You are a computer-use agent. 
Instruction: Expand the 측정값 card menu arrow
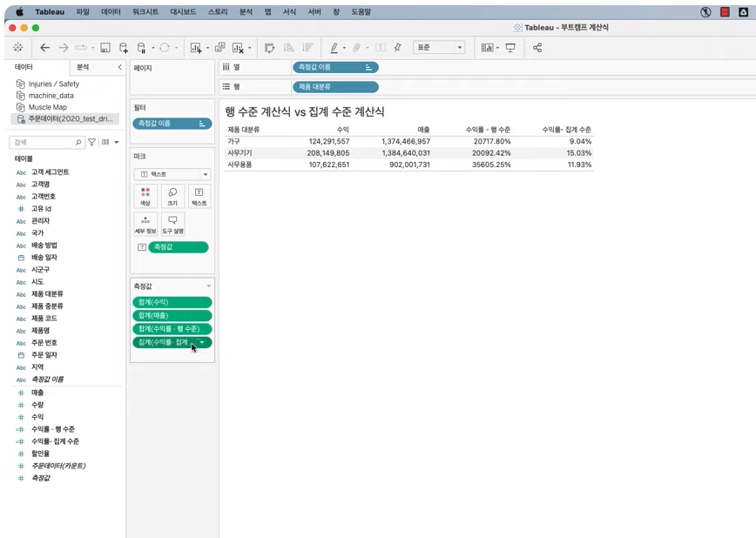click(209, 286)
